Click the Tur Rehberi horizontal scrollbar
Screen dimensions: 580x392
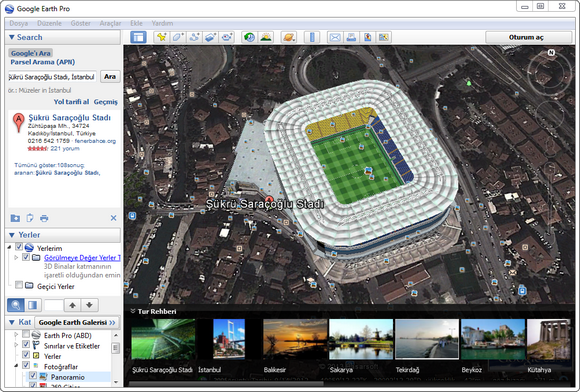tap(226, 383)
